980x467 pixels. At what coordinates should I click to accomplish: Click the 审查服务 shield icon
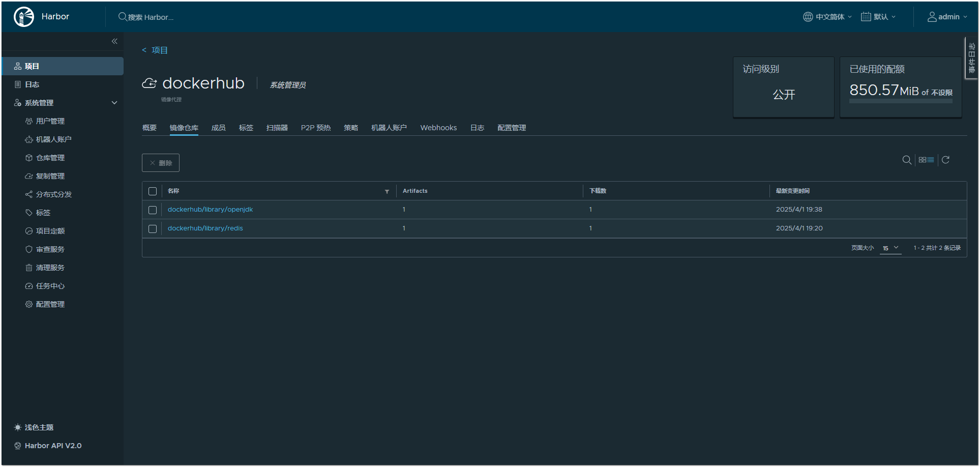tap(29, 249)
